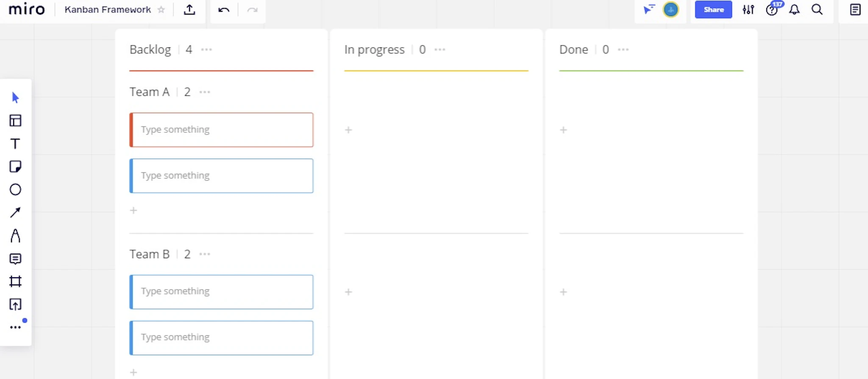Add a card to In progress Team A
Viewport: 868px width, 379px height.
point(348,130)
